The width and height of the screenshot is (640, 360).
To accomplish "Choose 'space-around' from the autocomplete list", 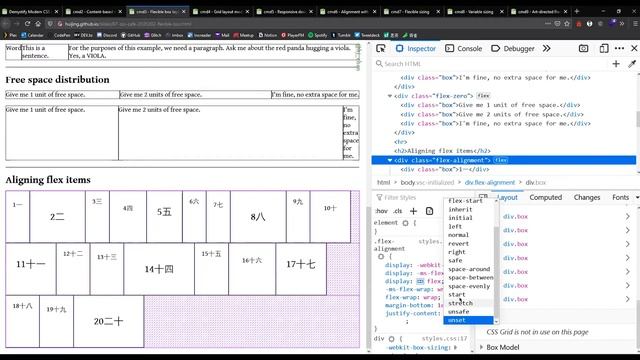I will [x=469, y=269].
